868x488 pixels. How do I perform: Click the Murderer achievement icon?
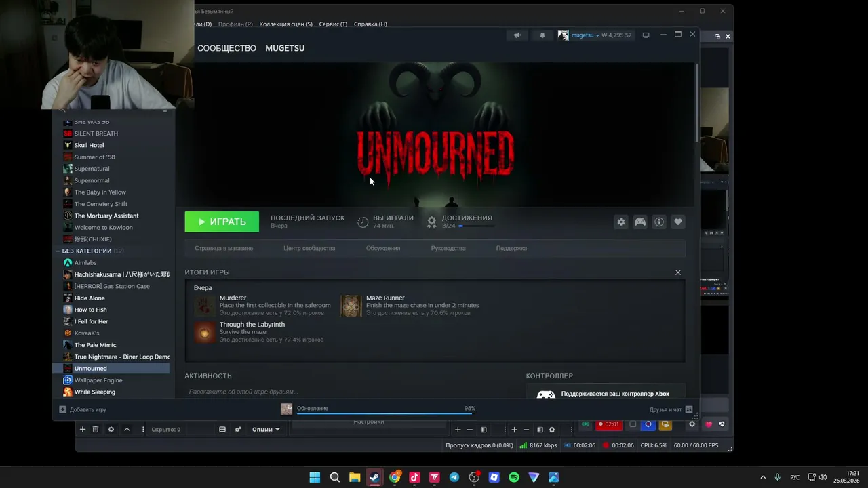[204, 306]
